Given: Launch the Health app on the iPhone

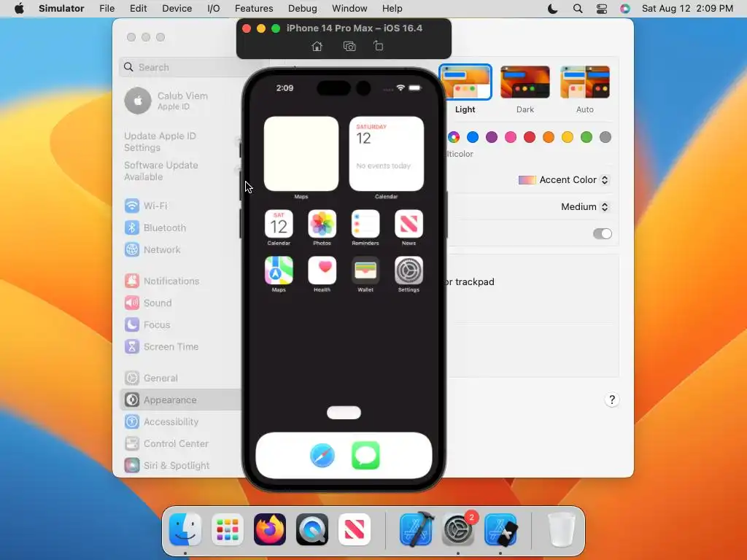Looking at the screenshot, I should tap(322, 270).
